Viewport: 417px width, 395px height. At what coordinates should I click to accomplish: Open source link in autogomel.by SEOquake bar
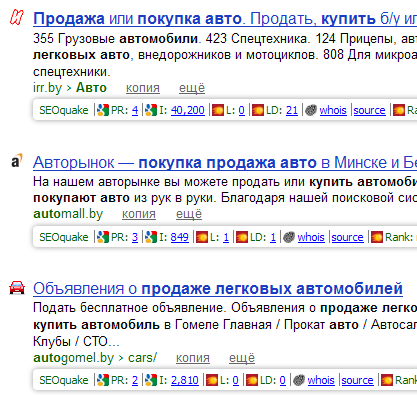[x=357, y=380]
